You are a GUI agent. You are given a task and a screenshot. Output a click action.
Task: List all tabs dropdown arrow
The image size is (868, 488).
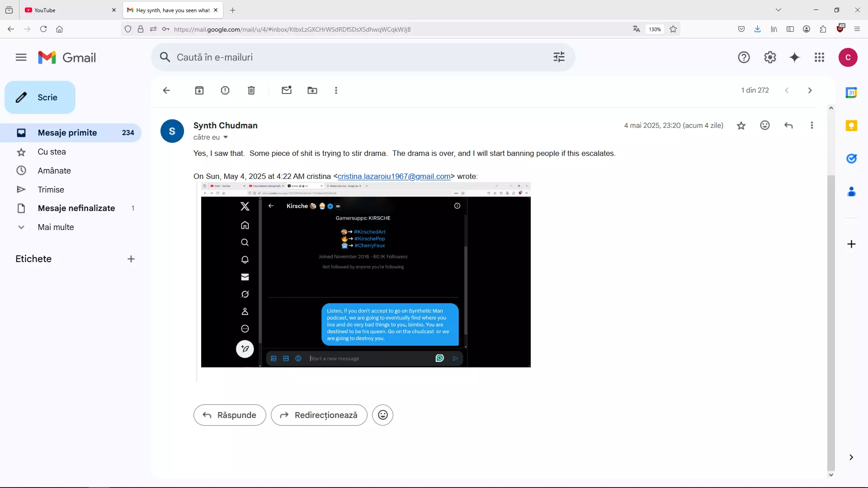pos(778,10)
